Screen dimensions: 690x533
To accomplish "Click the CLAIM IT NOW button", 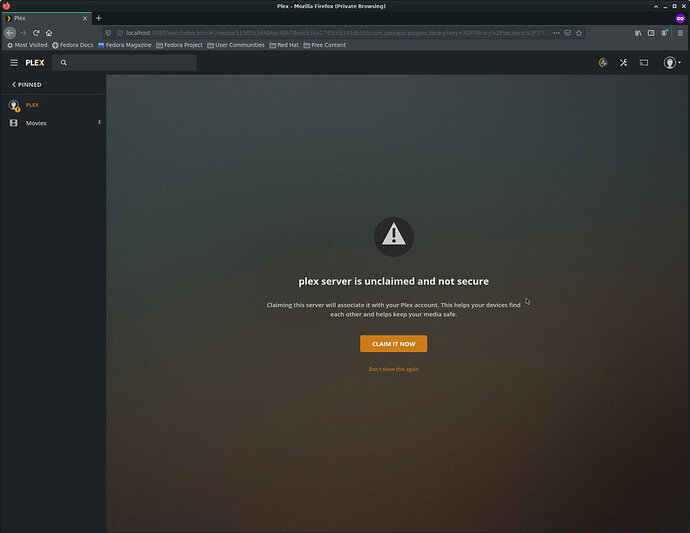I will [393, 344].
